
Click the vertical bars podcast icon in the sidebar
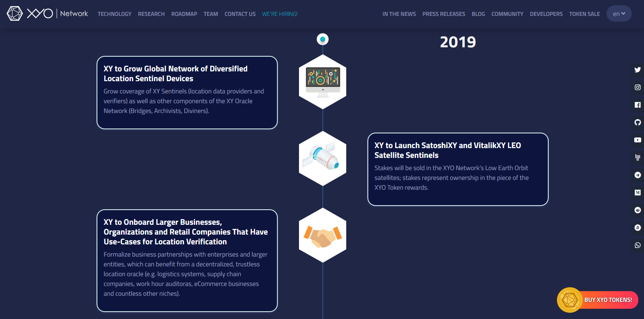point(637,157)
